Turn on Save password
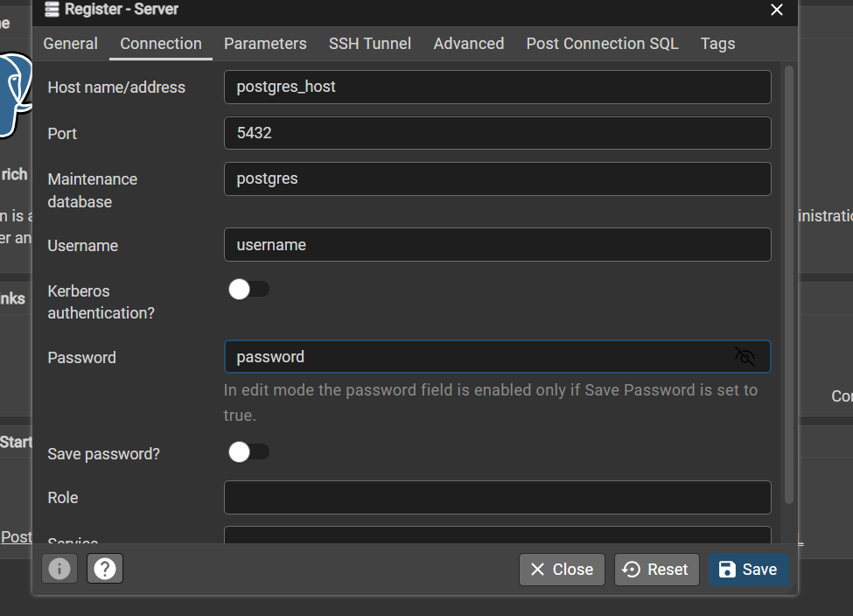Image resolution: width=853 pixels, height=616 pixels. pos(248,451)
